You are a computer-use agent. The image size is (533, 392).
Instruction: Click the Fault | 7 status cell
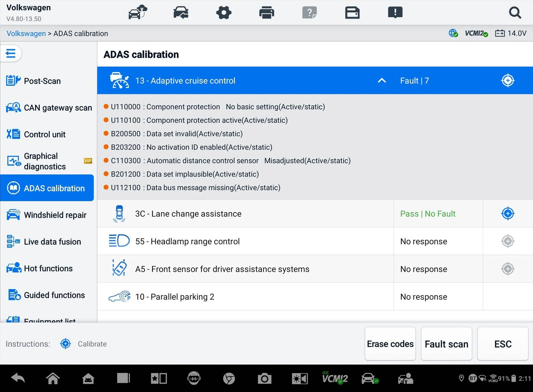pos(438,81)
